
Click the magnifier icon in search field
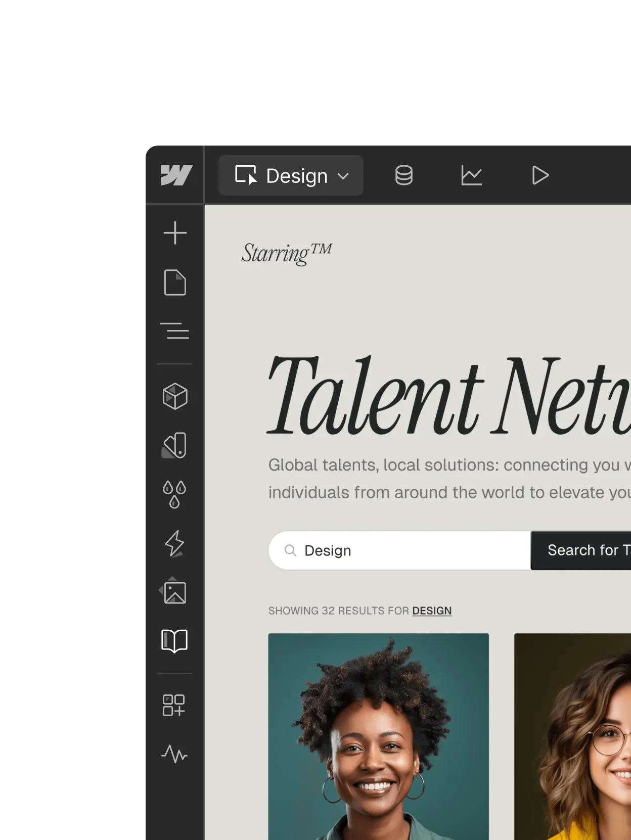click(x=290, y=550)
